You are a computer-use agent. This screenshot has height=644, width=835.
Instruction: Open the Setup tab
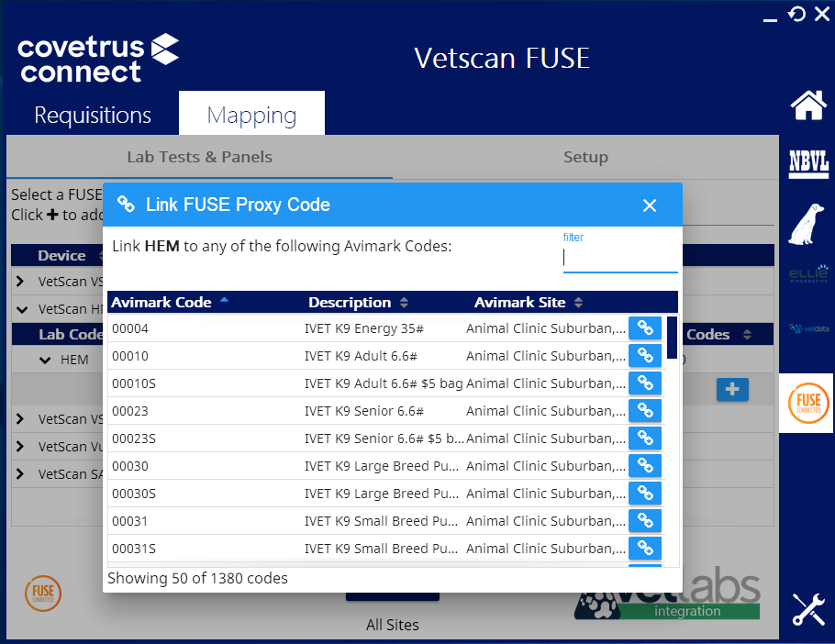coord(585,157)
